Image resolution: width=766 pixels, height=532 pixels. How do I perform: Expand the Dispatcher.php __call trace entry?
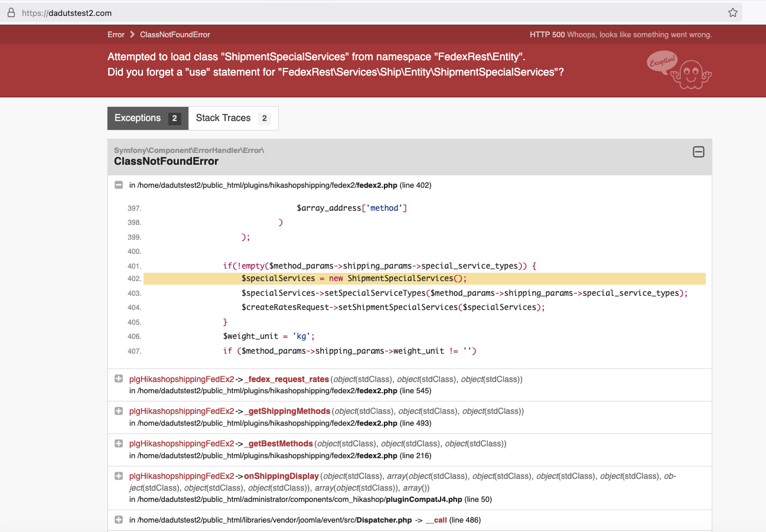click(x=119, y=520)
